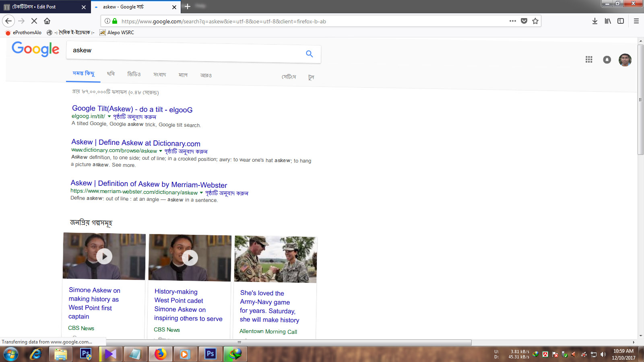Launch Internet Explorer from the taskbar

(x=36, y=354)
